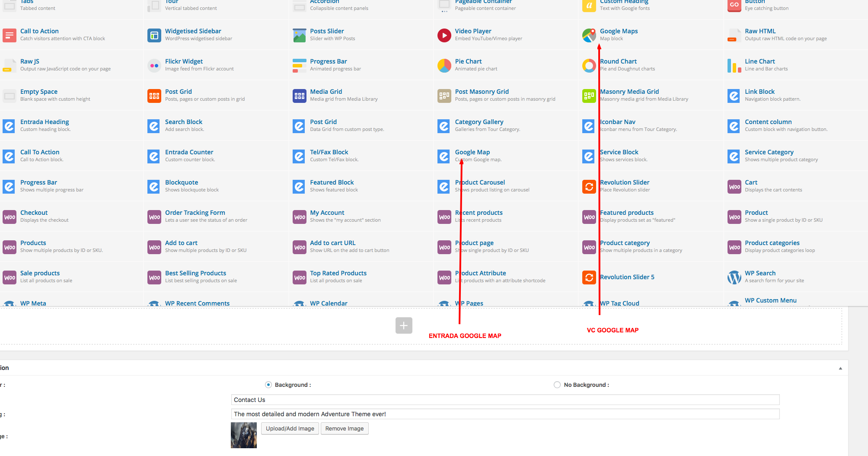The height and width of the screenshot is (456, 868).
Task: Click the green Masonry Media Grid icon
Action: tap(589, 96)
